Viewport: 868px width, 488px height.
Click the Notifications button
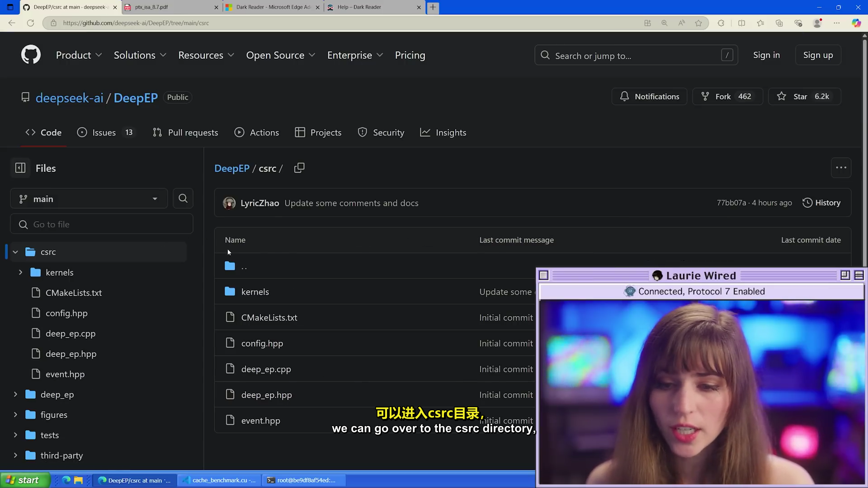(649, 96)
